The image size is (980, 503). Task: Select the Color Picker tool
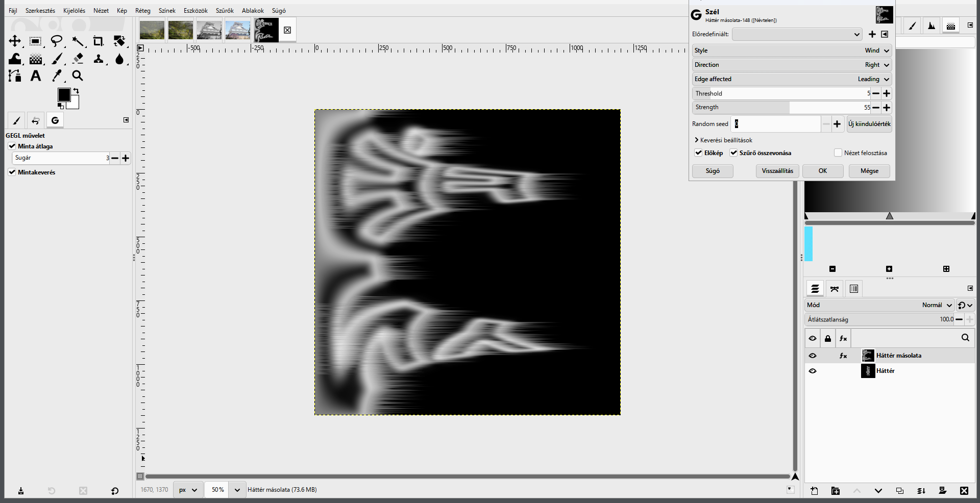(x=57, y=76)
